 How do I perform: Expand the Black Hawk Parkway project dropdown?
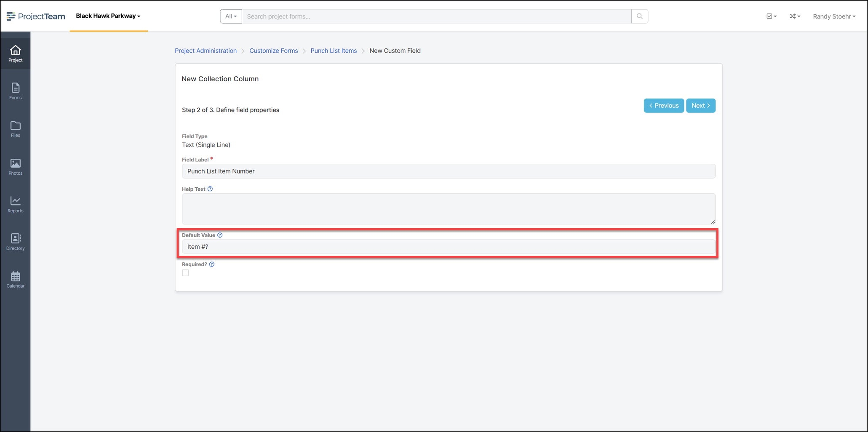(x=108, y=16)
